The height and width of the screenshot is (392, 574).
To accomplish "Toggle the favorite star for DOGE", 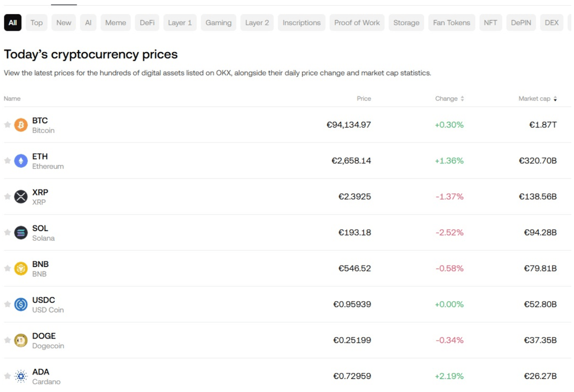I will point(7,340).
